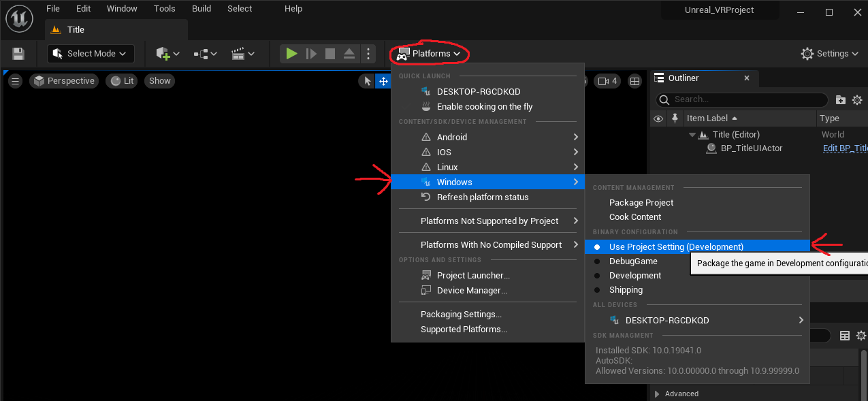Open the Lit view mode button
Viewport: 868px width, 401px height.
click(123, 81)
